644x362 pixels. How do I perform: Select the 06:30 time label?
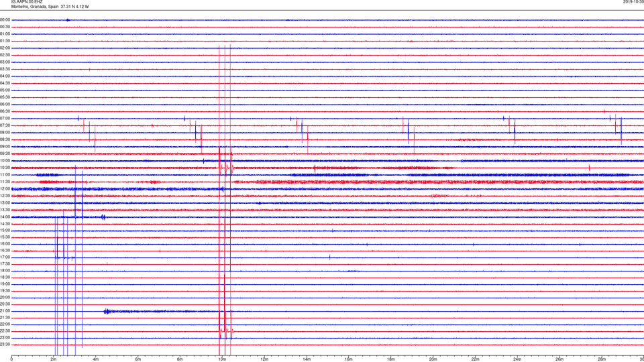[5, 111]
